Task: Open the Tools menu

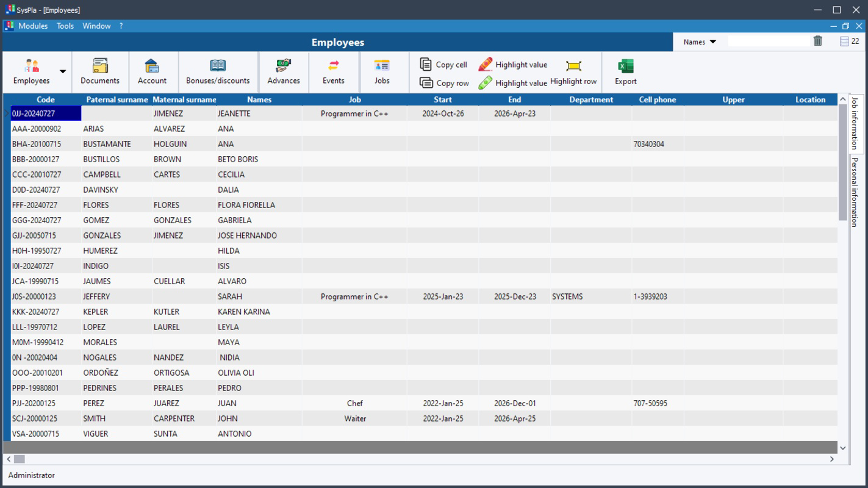Action: 65,26
